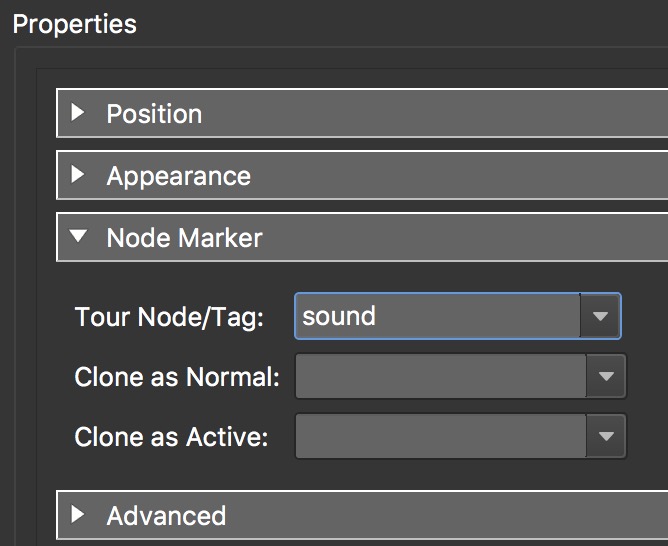This screenshot has height=546, width=668.
Task: Open the Tour Node/Tag dropdown arrow
Action: tap(600, 317)
